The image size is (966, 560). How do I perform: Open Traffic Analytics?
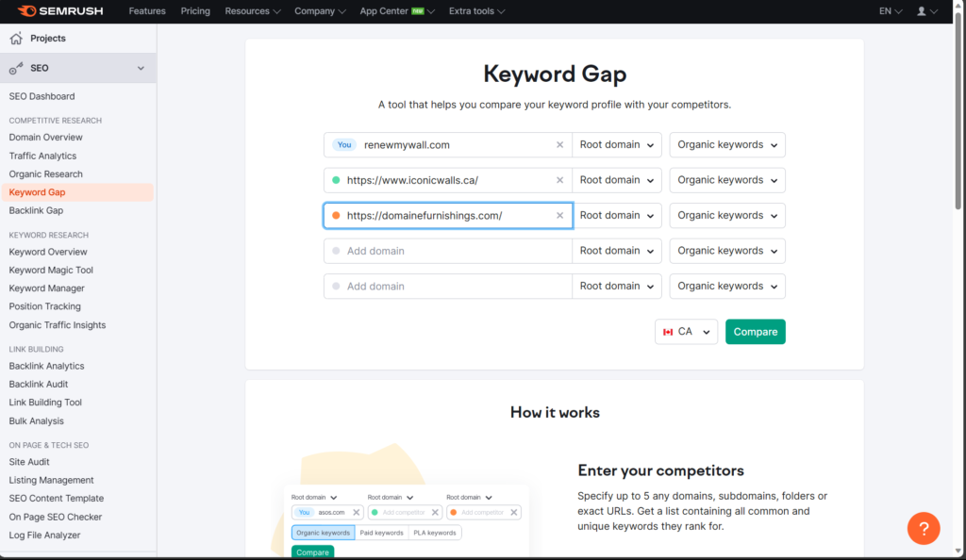[x=42, y=156]
